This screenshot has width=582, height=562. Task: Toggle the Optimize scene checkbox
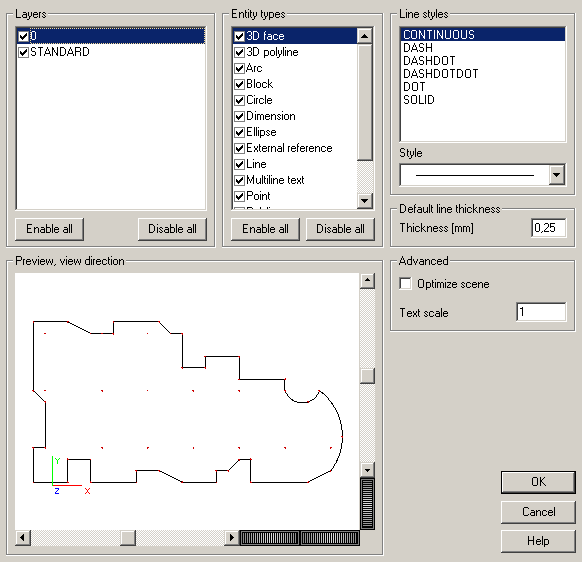405,284
